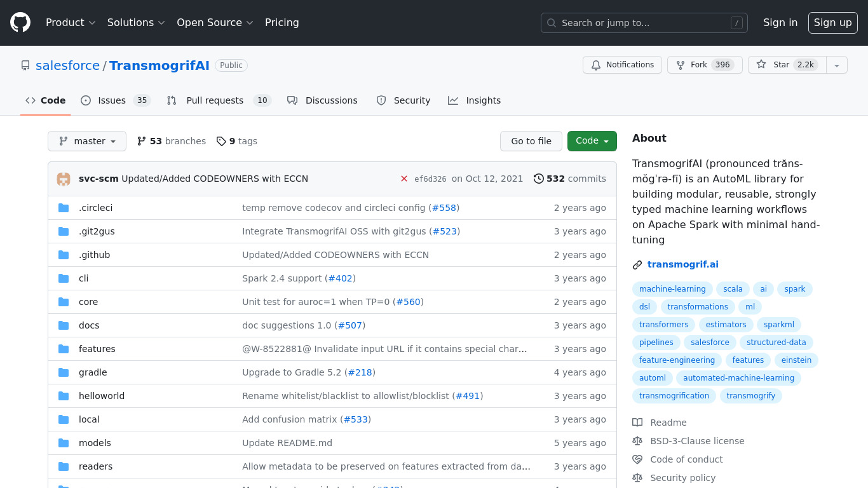The image size is (868, 488).
Task: Click the Code of conduct heart icon
Action: click(637, 459)
